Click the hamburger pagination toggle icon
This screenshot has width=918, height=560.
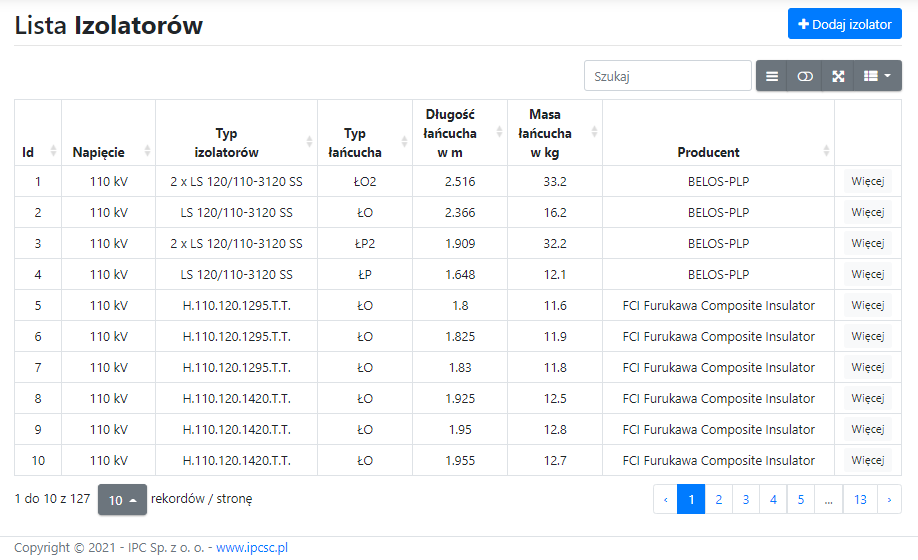(772, 76)
